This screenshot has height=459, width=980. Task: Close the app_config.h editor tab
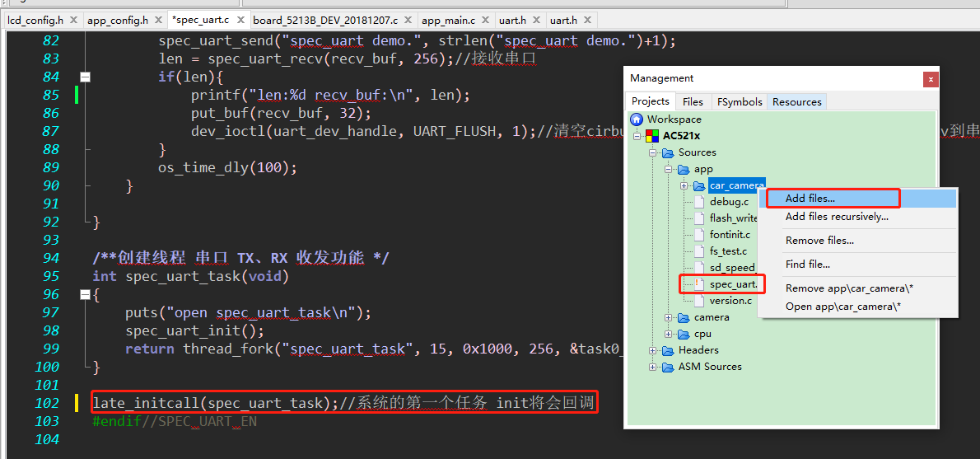(x=158, y=20)
